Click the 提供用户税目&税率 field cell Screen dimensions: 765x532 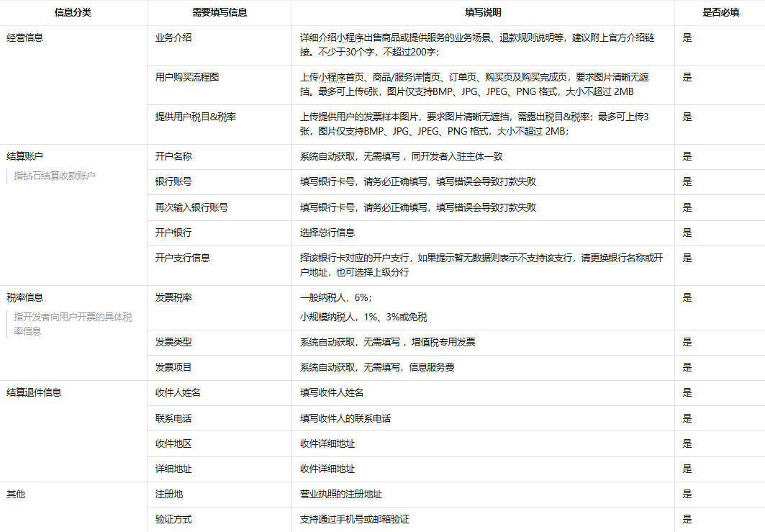tap(196, 117)
